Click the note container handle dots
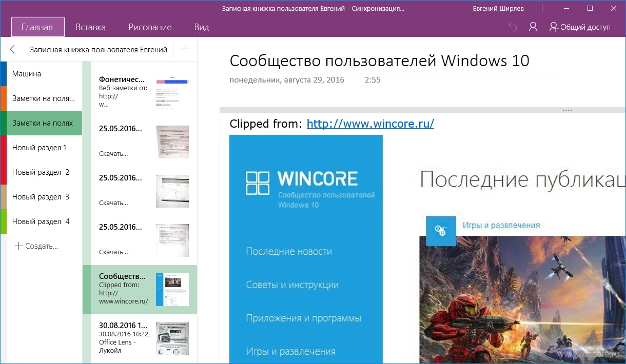626x364 pixels. [567, 110]
